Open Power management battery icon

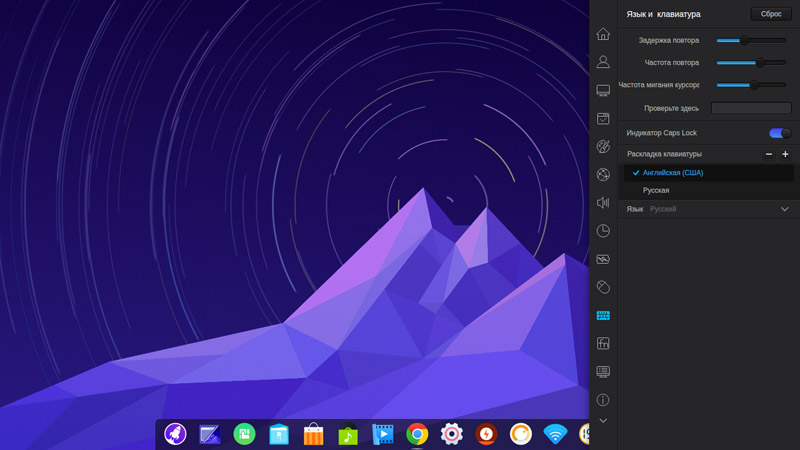(603, 259)
